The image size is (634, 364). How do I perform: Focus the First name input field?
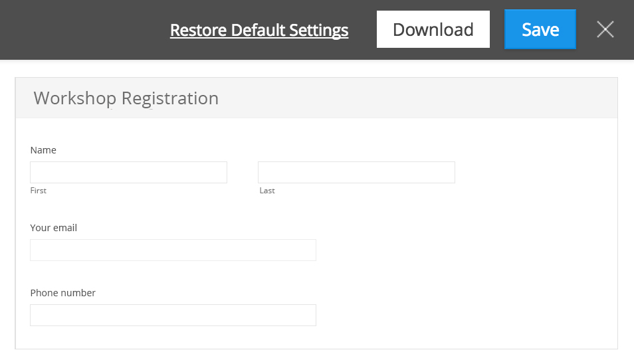pos(128,172)
